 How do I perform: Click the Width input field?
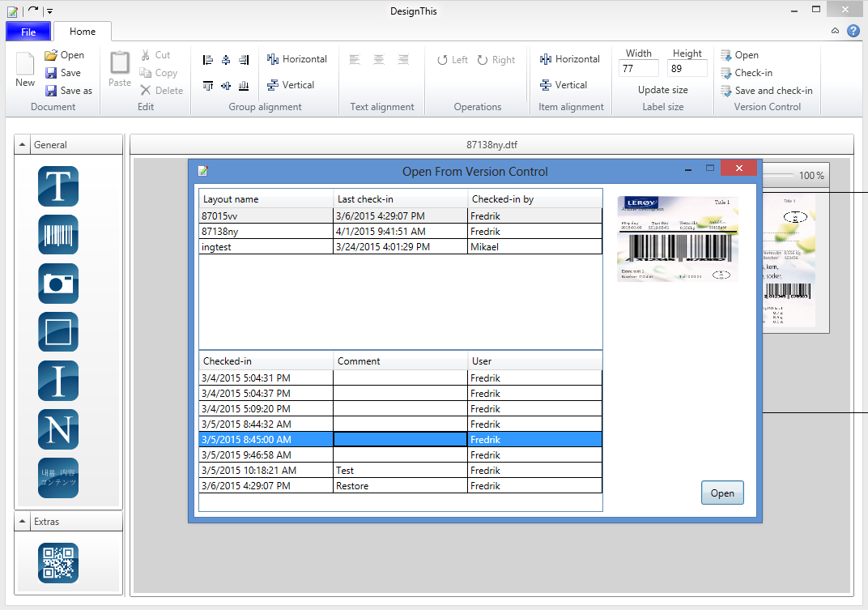638,69
